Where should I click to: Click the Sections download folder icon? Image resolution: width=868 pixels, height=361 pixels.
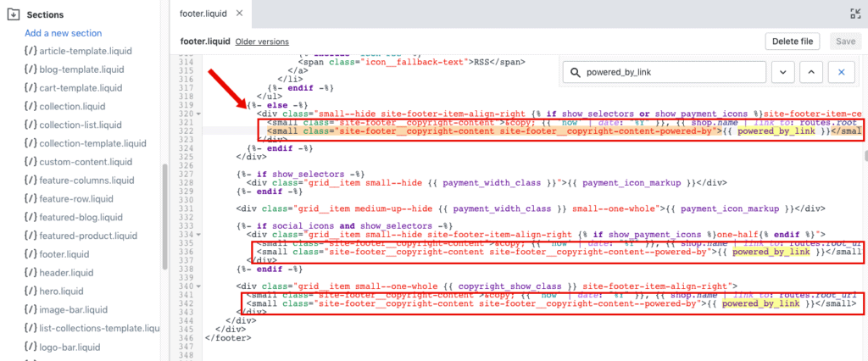[x=14, y=14]
